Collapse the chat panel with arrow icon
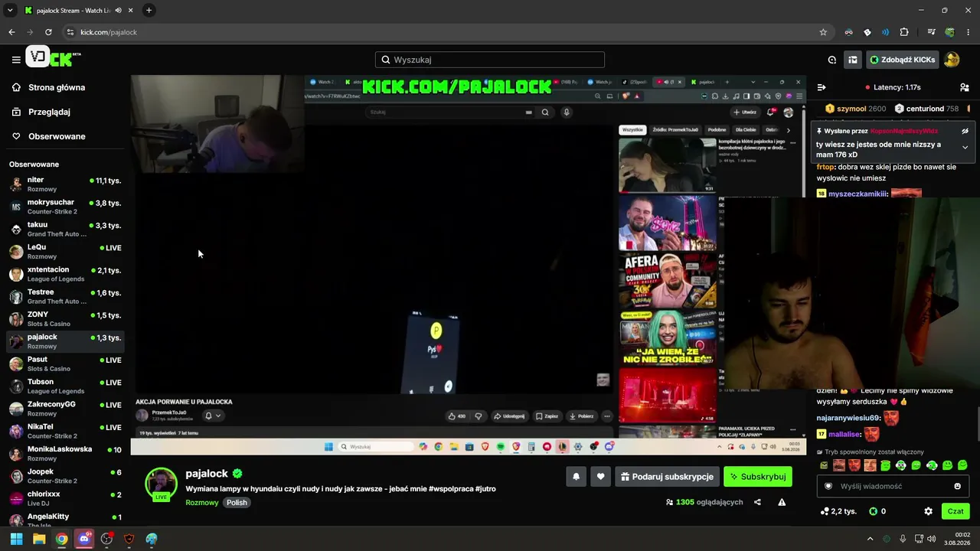The width and height of the screenshot is (980, 551). tap(822, 87)
